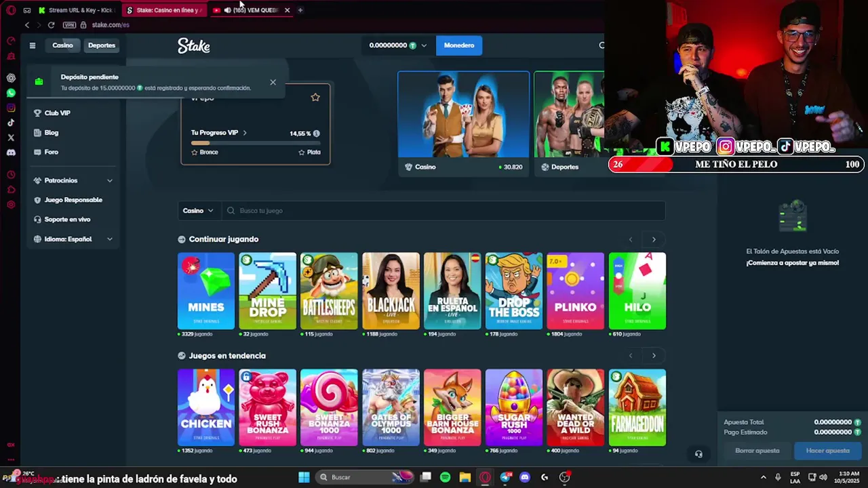868x488 pixels.
Task: Dismiss the Depósito pendiente notification
Action: tap(273, 82)
